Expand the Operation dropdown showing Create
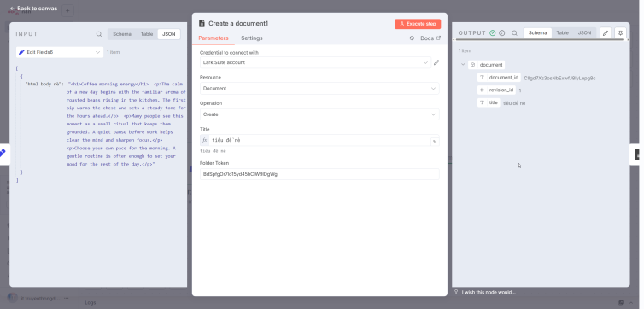Image resolution: width=644 pixels, height=309 pixels. (319, 114)
